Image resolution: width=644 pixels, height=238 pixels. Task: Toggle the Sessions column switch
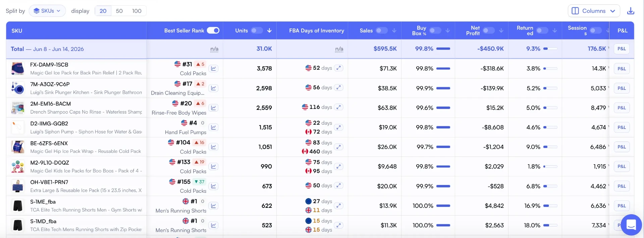tap(596, 31)
